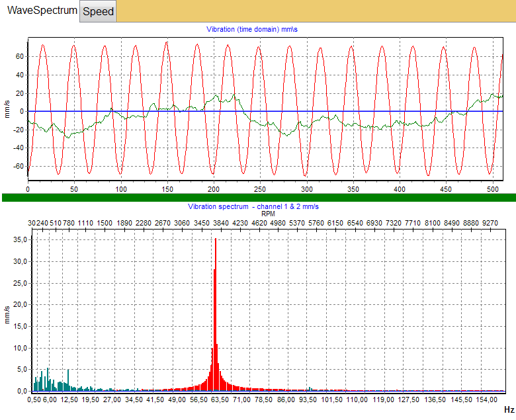Click the 'Vibration spectrum - channel 1 & 2 mm/s' title
Image resolution: width=516 pixels, height=420 pixels.
click(253, 206)
